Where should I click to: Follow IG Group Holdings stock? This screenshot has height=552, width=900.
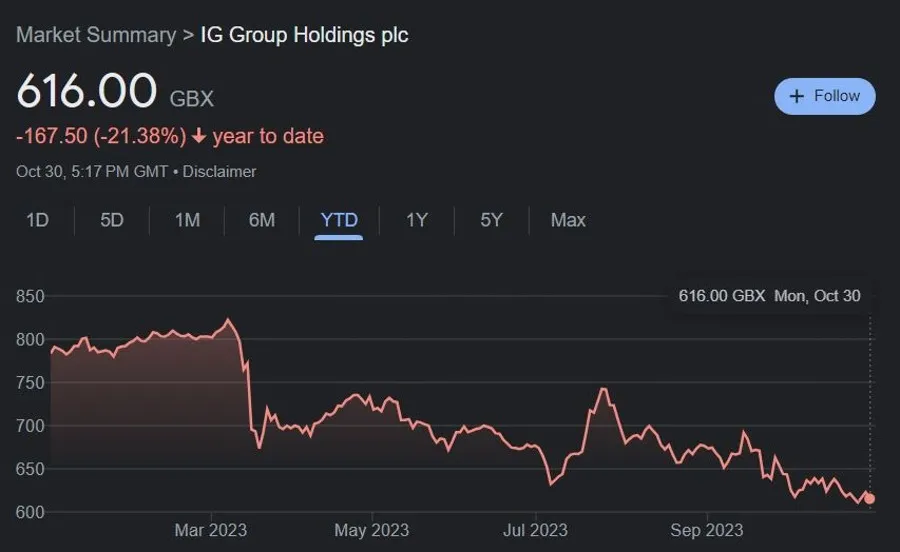(x=825, y=96)
